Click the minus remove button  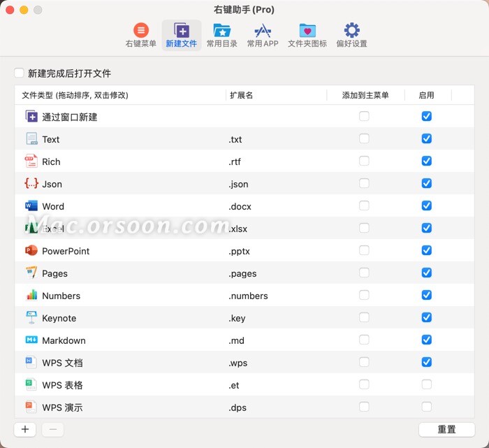pos(53,430)
